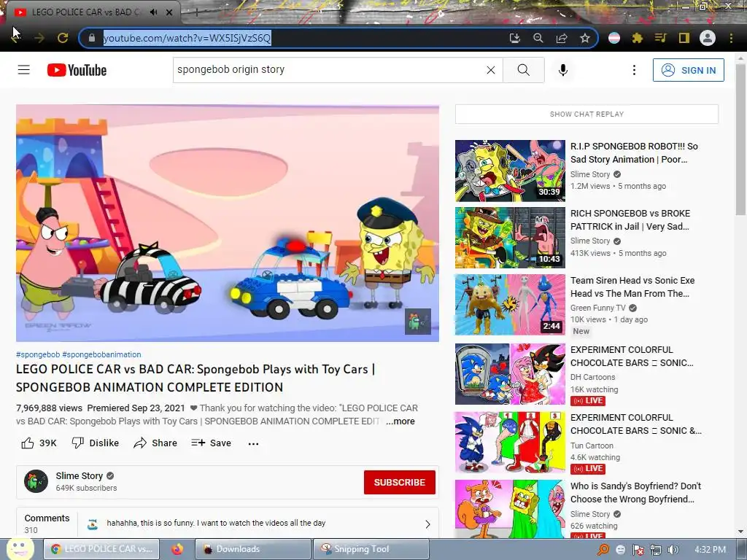The width and height of the screenshot is (747, 560).
Task: Open the Chrome three-dot menu
Action: [731, 38]
